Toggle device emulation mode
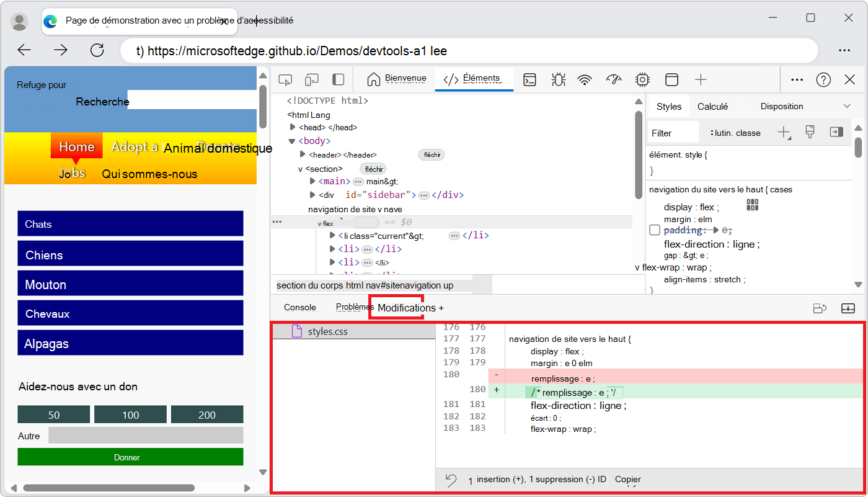 [311, 79]
